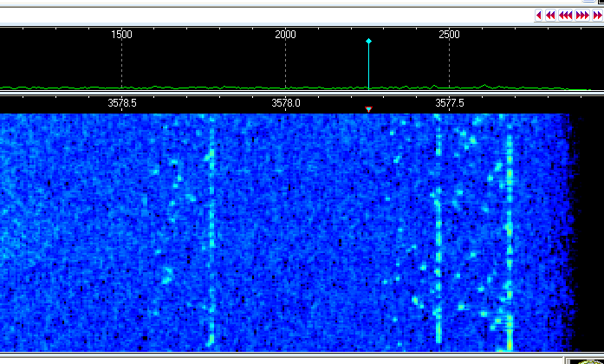The width and height of the screenshot is (604, 364).
Task: Click the partially visible icon at bottom right
Action: click(585, 360)
